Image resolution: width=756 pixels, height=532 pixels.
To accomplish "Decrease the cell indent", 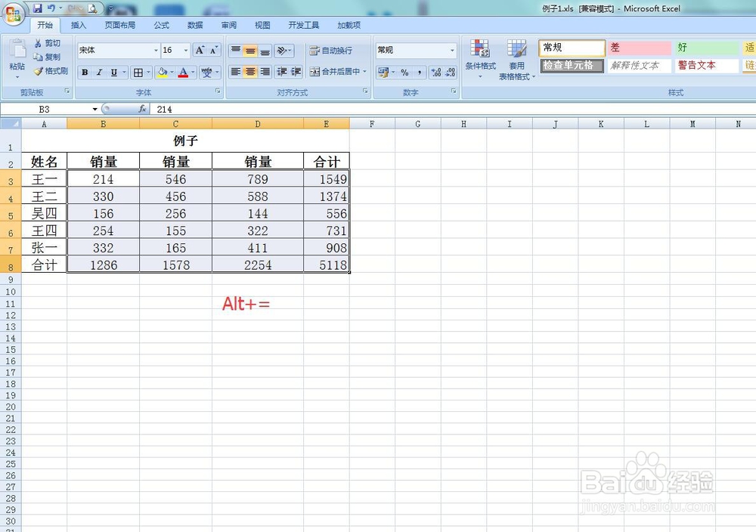I will [x=281, y=72].
